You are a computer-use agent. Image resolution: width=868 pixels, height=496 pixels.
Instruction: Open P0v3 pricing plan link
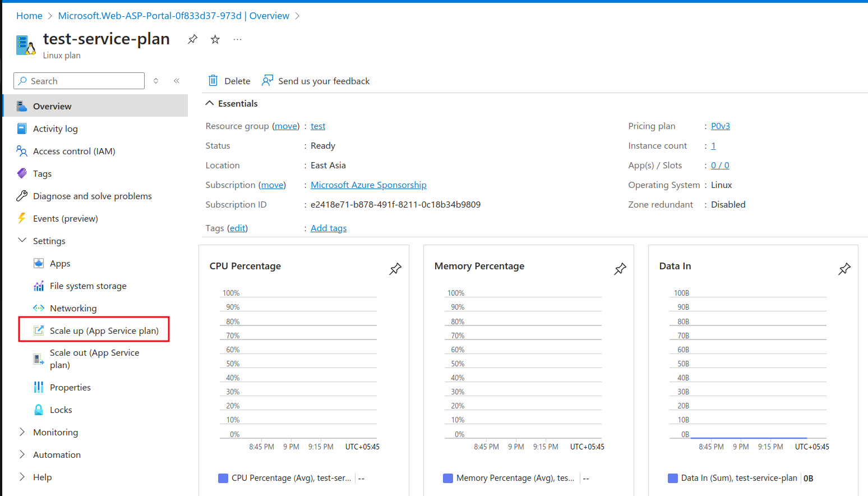point(721,126)
